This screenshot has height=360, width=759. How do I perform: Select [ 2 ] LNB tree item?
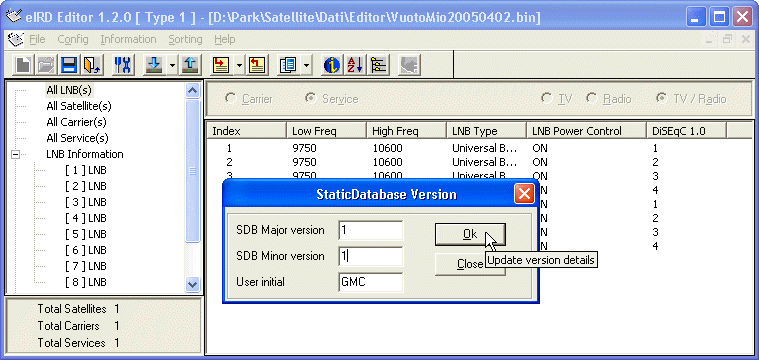tap(85, 186)
